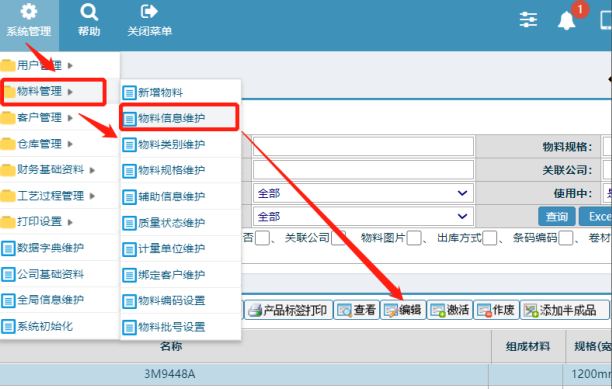Screen dimensions: 612x389
Task: Click the 质量状态维护 document icon
Action: tap(129, 223)
